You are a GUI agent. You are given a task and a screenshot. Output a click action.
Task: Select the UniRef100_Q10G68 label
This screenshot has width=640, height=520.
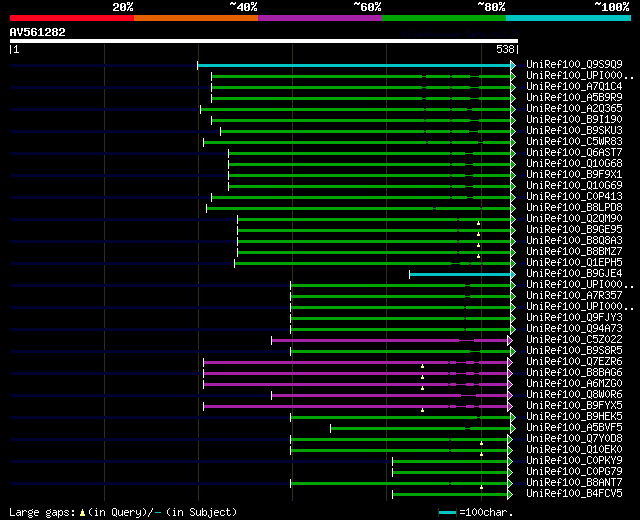pos(574,163)
